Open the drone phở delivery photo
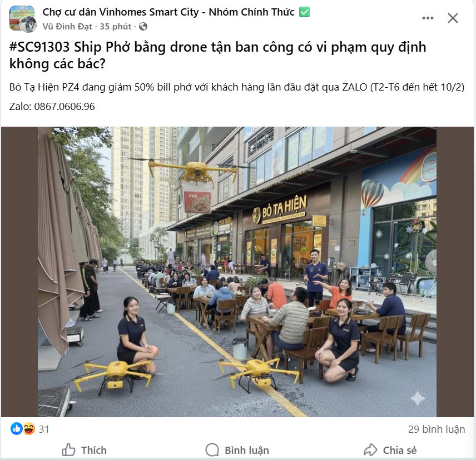The width and height of the screenshot is (476, 460). pos(237,272)
